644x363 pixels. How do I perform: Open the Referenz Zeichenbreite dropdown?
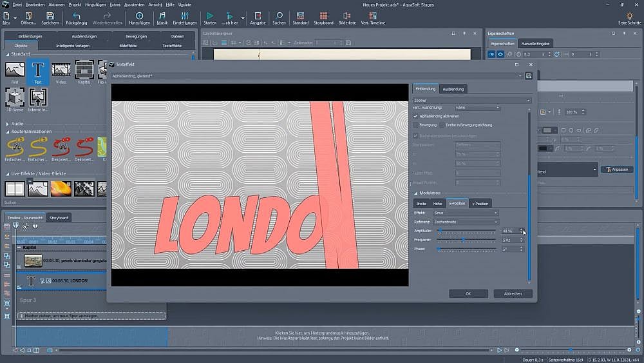tap(466, 222)
